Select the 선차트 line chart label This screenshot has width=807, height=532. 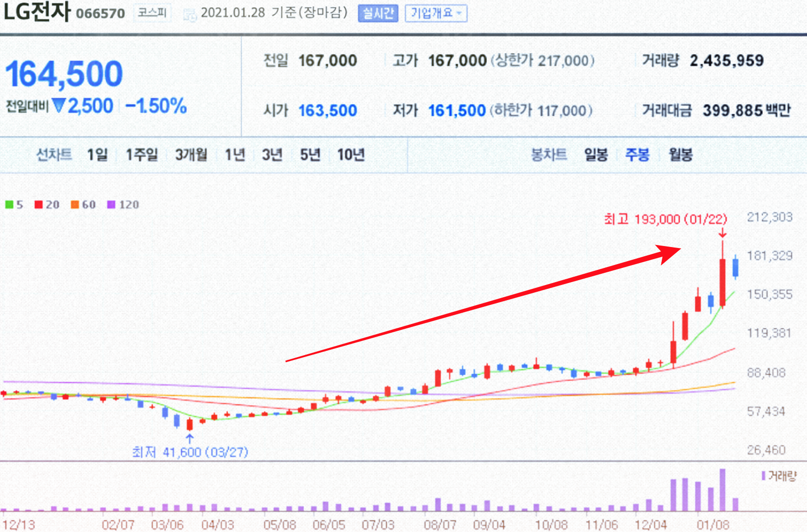tap(54, 155)
